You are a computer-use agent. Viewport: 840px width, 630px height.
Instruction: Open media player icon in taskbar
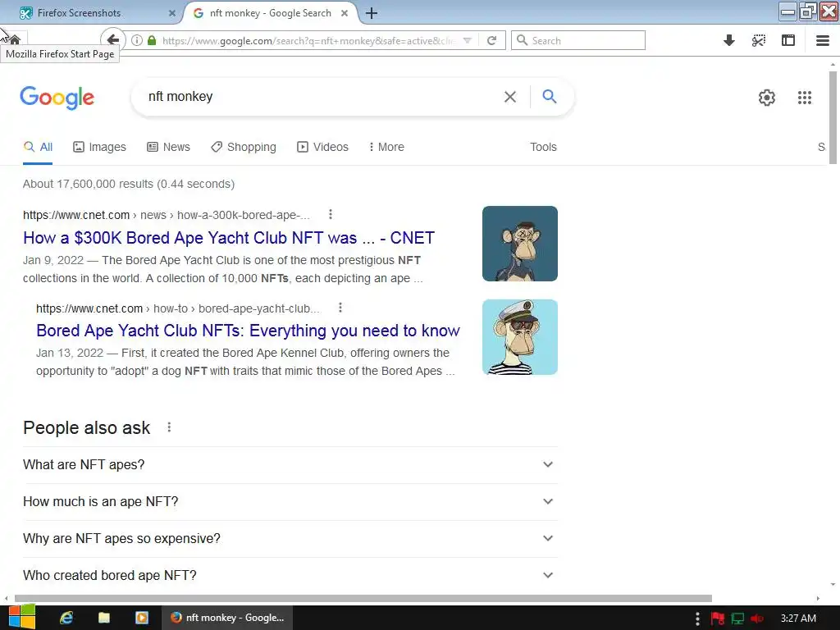click(142, 618)
